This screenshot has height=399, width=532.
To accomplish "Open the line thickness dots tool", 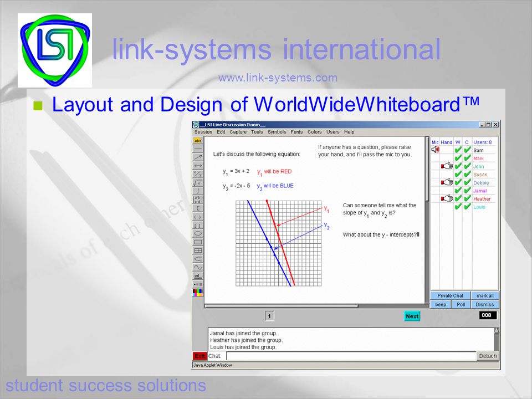I will (198, 284).
